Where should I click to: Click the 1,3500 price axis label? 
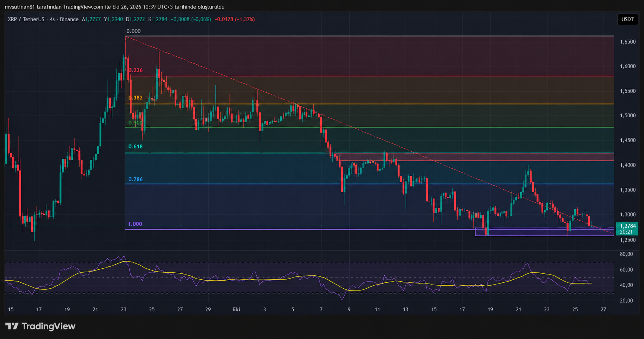pyautogui.click(x=628, y=190)
